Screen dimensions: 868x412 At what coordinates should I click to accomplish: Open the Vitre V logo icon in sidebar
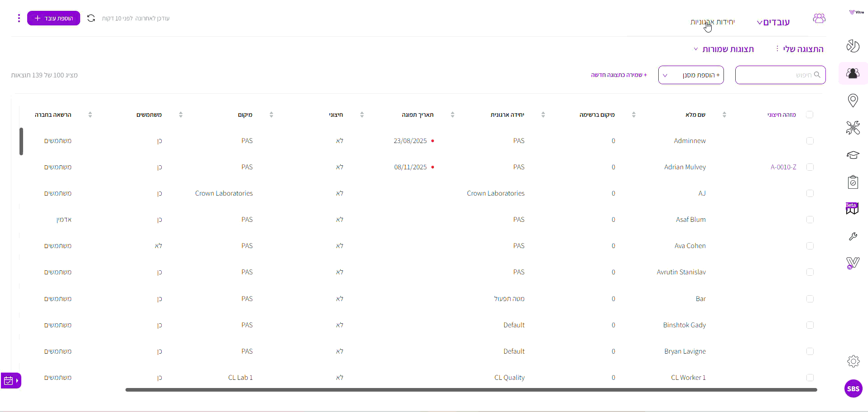[x=853, y=263]
